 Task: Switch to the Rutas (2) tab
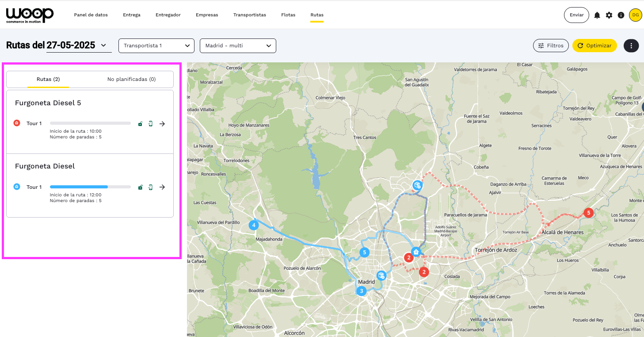pos(48,79)
